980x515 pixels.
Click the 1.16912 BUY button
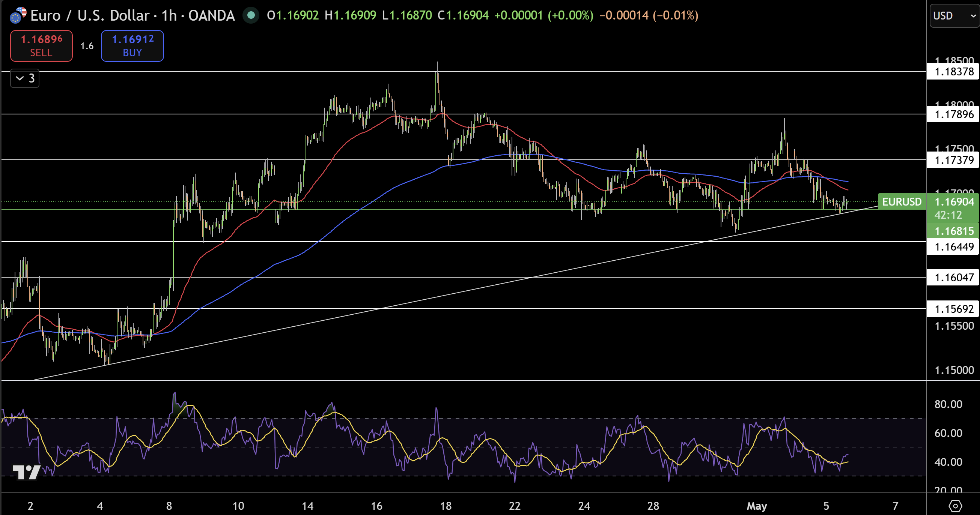pyautogui.click(x=132, y=46)
